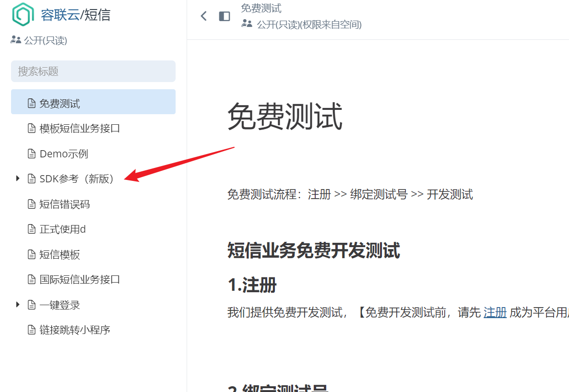
Task: Click the 搜索标题 search field
Action: point(93,71)
